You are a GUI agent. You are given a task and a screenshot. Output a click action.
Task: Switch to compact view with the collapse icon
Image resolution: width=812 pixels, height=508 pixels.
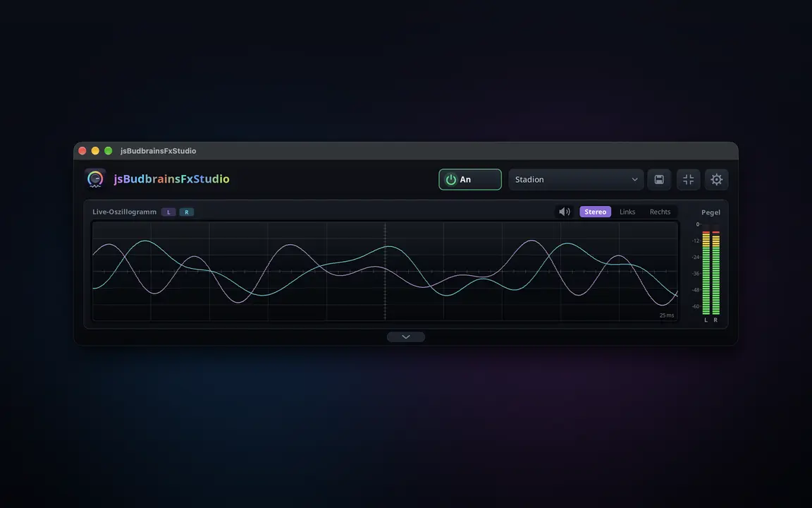click(x=688, y=179)
